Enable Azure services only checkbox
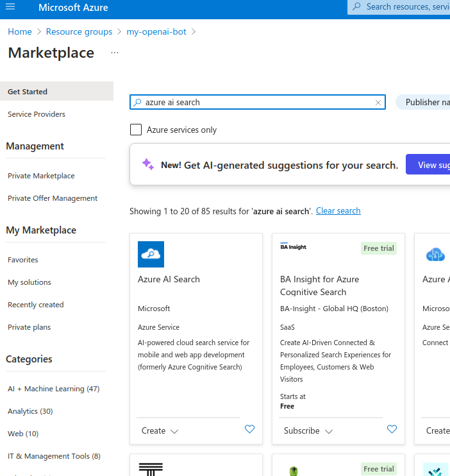 point(136,130)
